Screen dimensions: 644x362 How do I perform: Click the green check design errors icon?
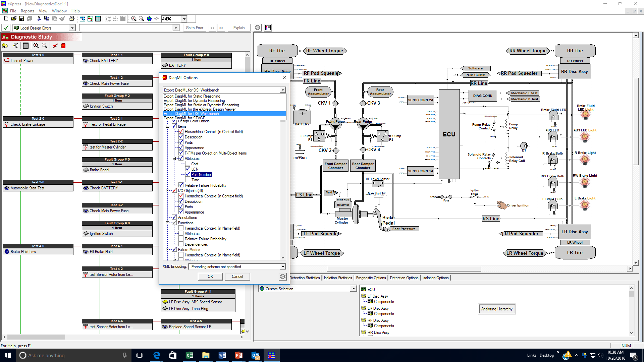pyautogui.click(x=6, y=28)
